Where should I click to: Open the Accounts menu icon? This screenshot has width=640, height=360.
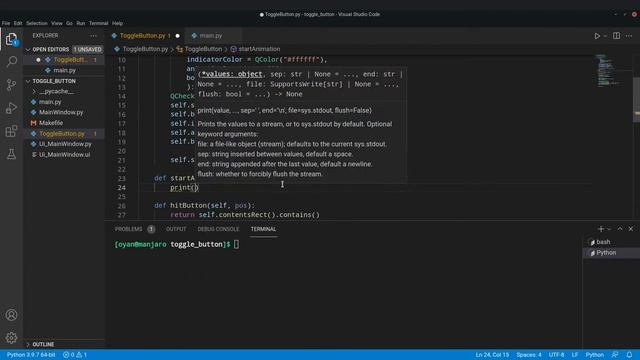click(x=11, y=315)
